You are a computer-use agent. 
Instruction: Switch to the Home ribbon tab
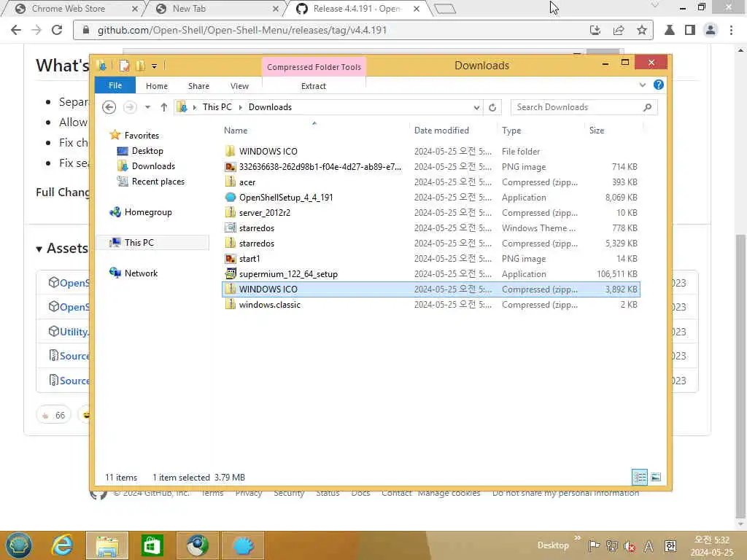157,86
